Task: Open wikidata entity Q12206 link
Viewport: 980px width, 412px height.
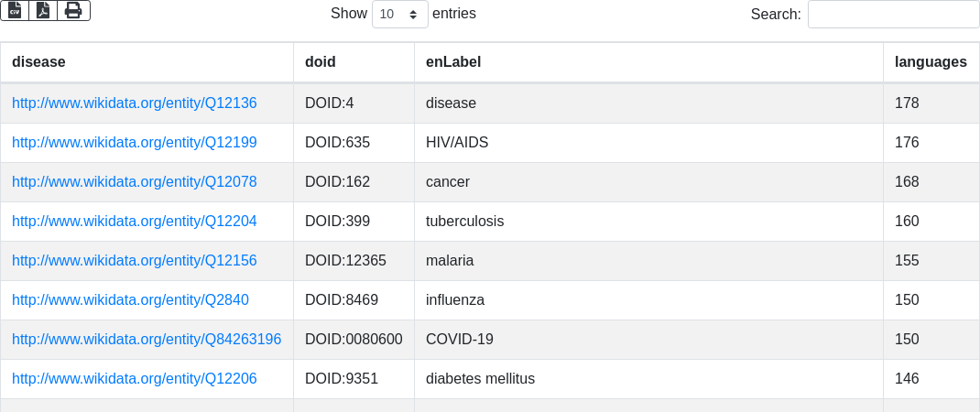Action: (135, 379)
